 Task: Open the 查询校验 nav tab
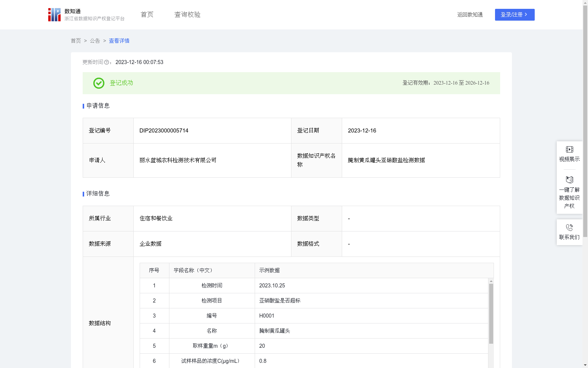point(187,15)
